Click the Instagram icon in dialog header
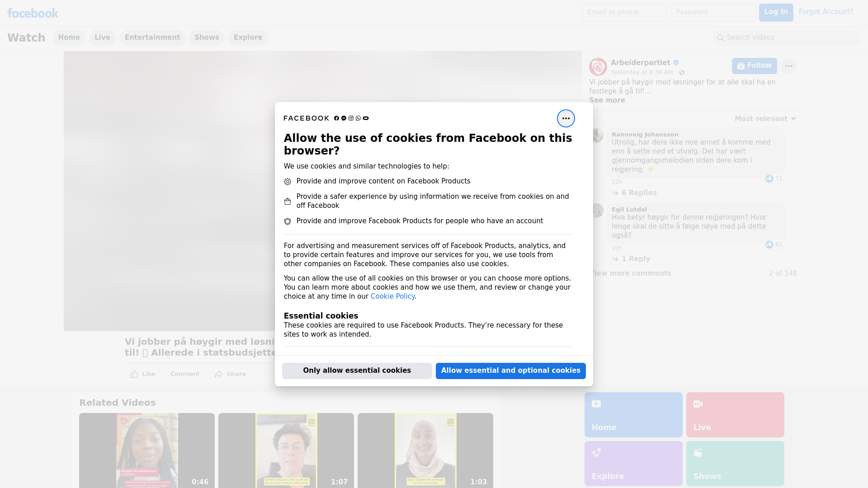Viewport: 868px width, 488px height. pyautogui.click(x=351, y=118)
